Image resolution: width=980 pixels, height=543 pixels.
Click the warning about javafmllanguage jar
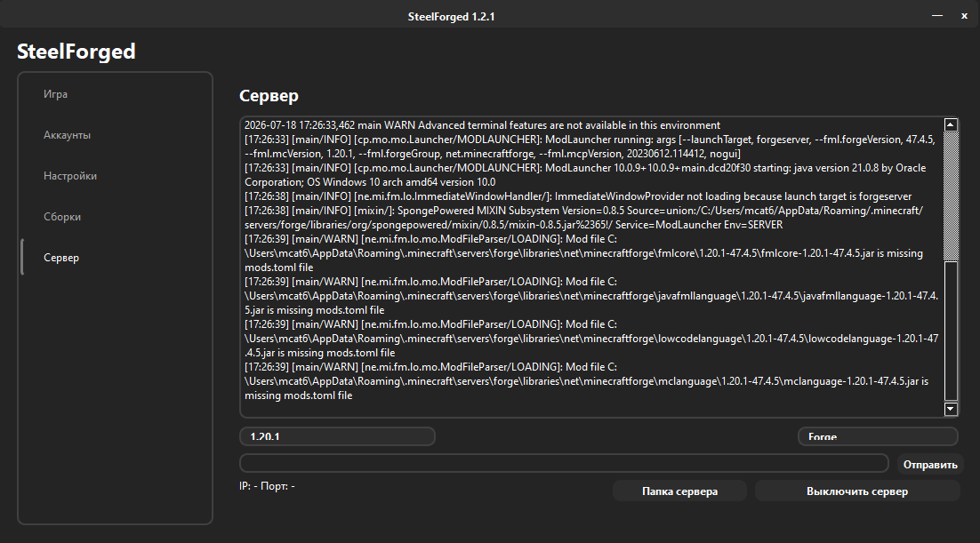591,296
